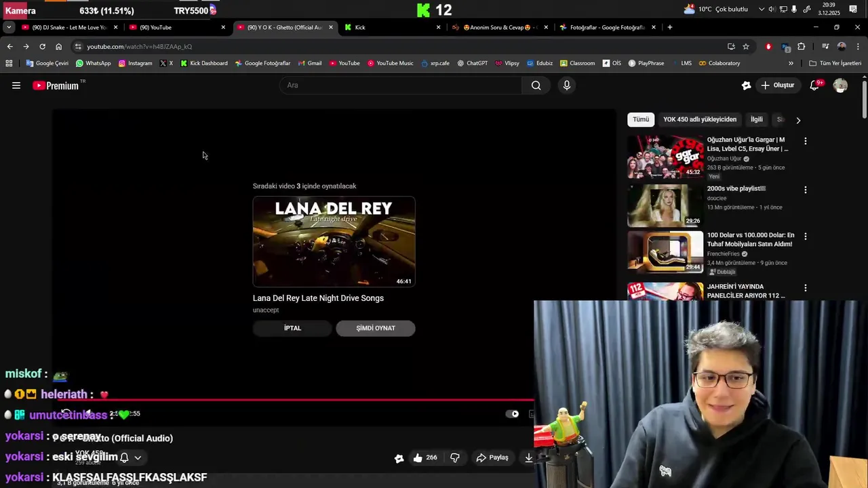Image resolution: width=868 pixels, height=488 pixels.
Task: Open the YouTube notifications bell
Action: (x=814, y=85)
